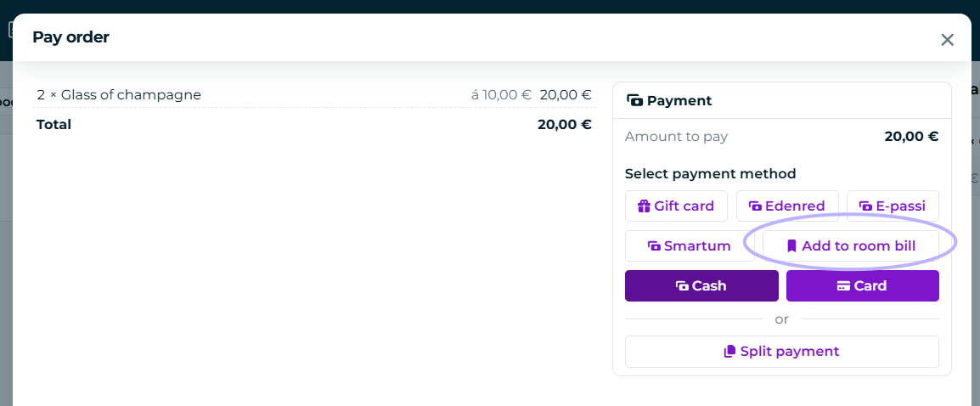
Task: Click the gift box icon
Action: [x=644, y=206]
